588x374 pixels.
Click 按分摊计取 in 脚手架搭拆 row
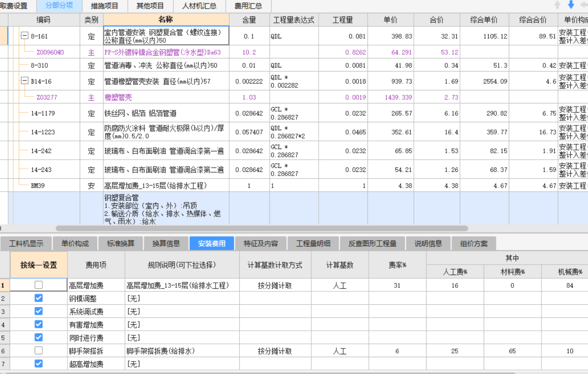275,351
